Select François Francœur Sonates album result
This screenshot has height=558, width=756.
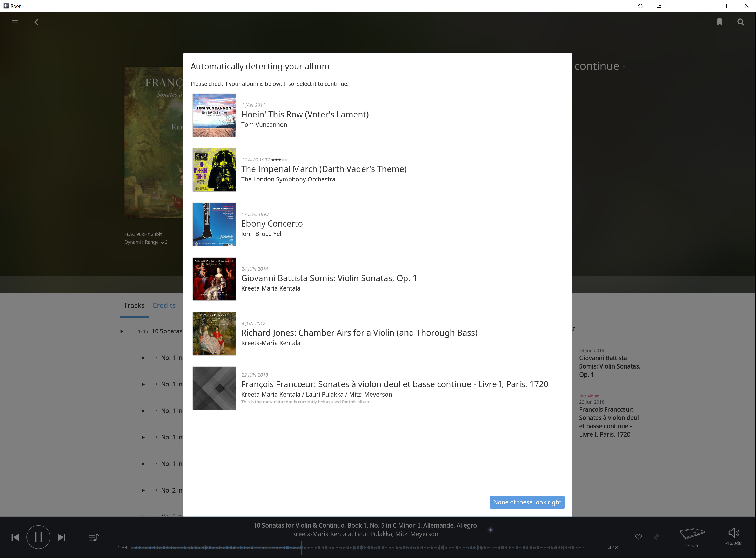click(x=377, y=388)
